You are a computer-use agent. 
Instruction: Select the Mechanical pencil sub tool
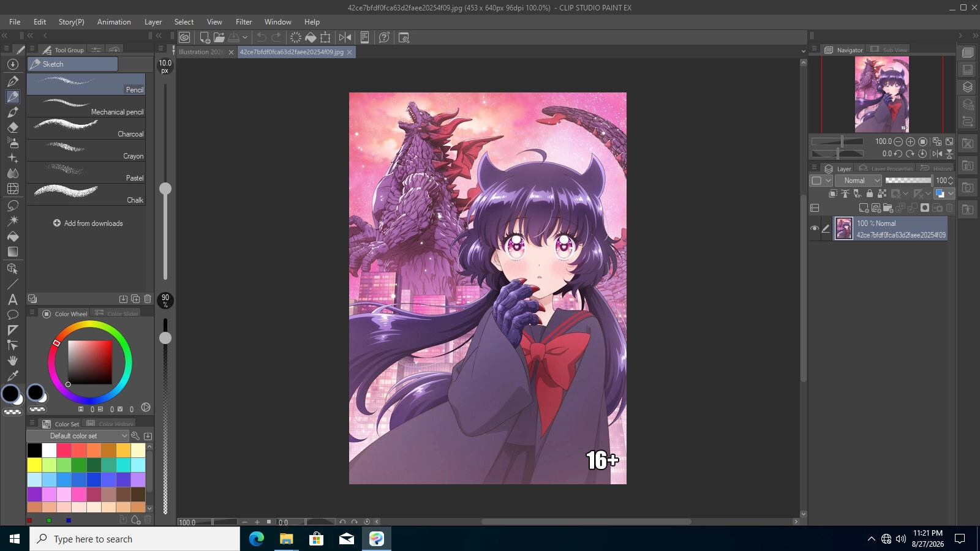86,107
